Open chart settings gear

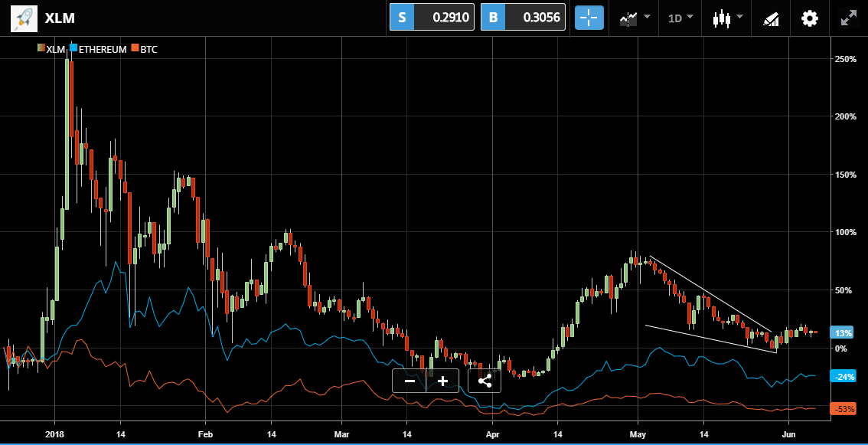coord(810,18)
